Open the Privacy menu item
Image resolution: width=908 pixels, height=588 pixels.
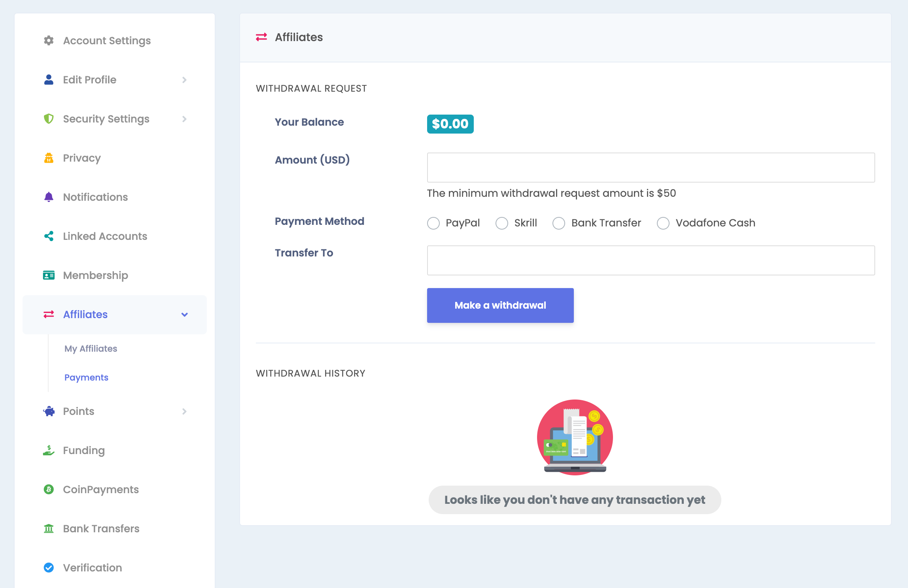click(115, 158)
